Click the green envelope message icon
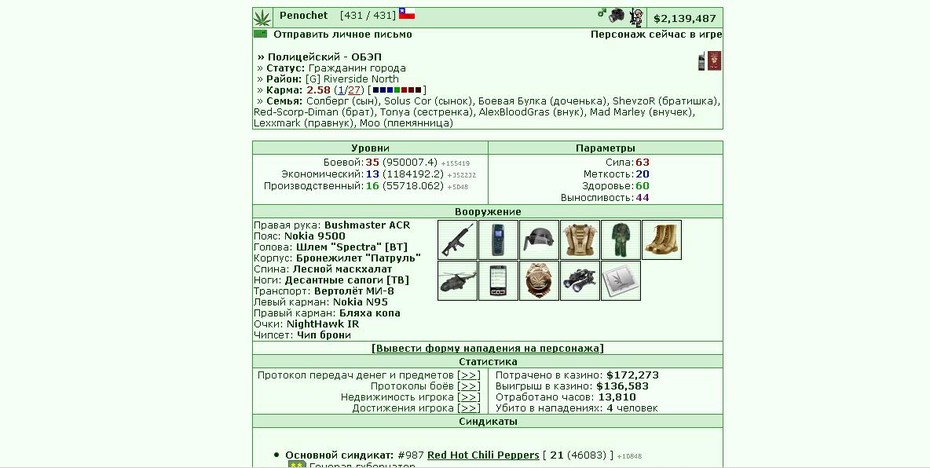The width and height of the screenshot is (930, 468). (260, 34)
